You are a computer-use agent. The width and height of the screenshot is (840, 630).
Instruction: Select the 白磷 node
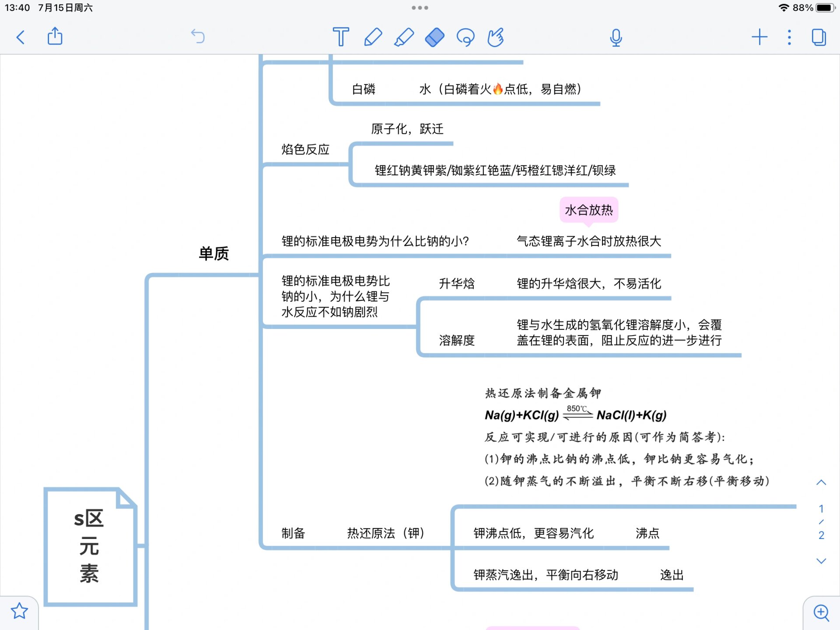(x=364, y=89)
